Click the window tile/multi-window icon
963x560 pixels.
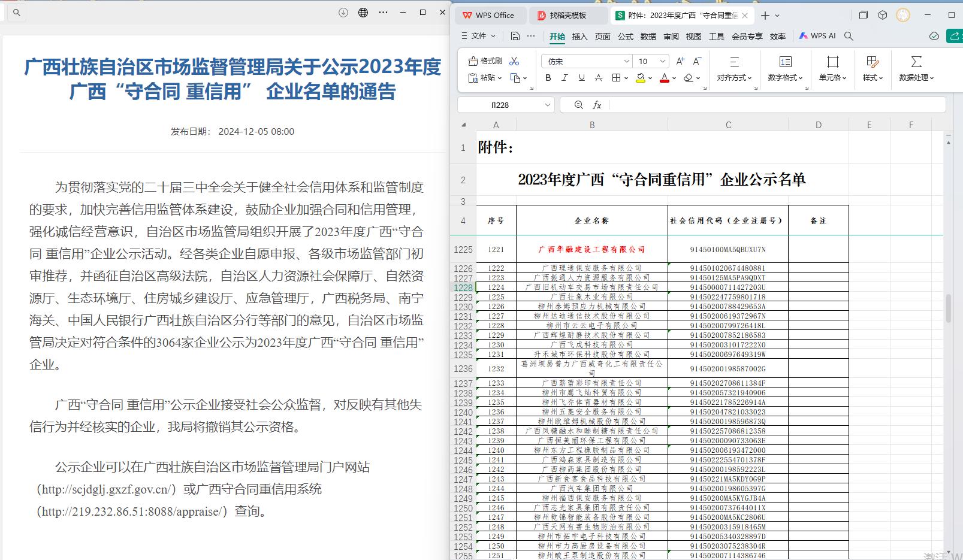863,15
